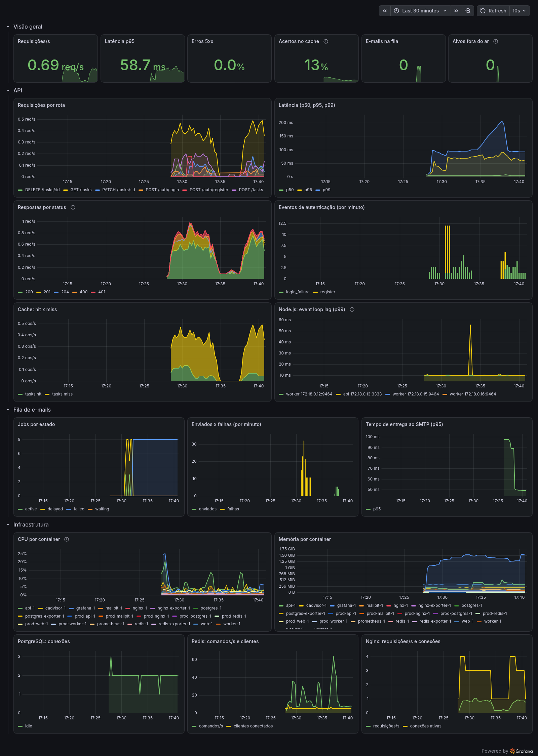Open the Requisições por rota panel title
This screenshot has width=538, height=756.
click(x=41, y=105)
